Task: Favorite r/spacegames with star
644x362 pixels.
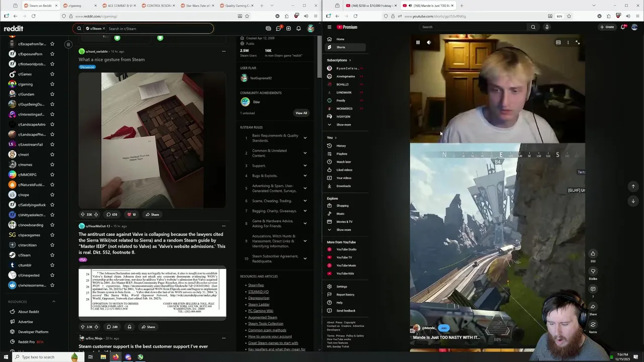Action: click(52, 235)
